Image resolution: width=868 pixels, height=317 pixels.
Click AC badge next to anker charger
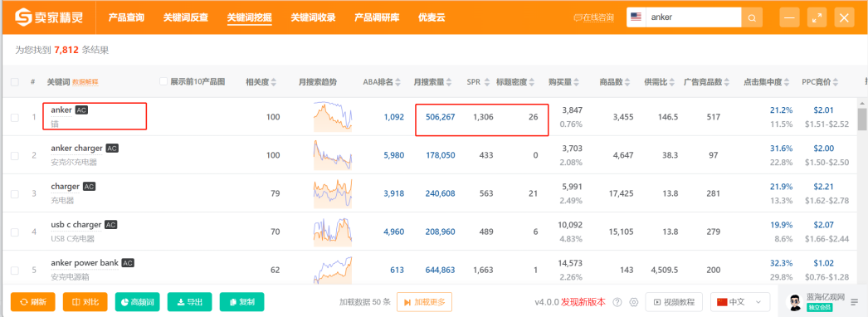tap(112, 149)
